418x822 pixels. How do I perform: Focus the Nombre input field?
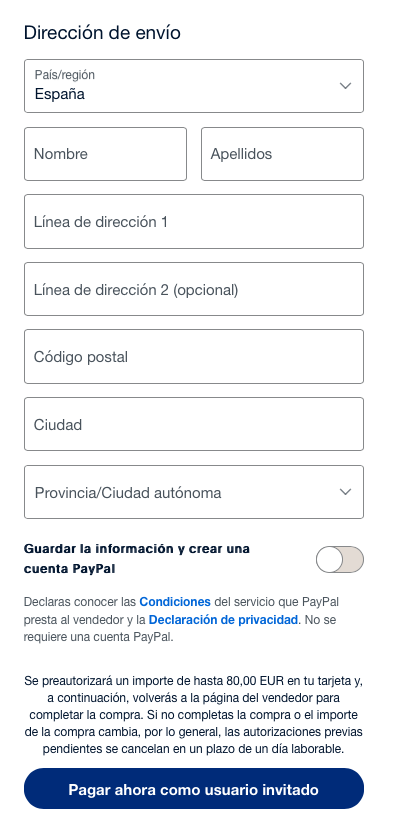[x=105, y=154]
